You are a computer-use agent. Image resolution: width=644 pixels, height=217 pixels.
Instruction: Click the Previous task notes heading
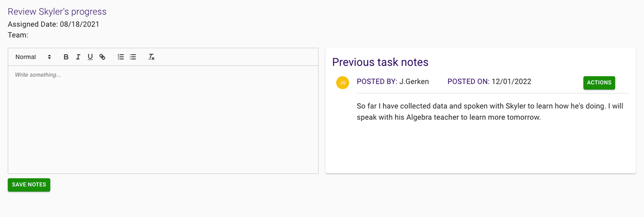click(x=380, y=62)
